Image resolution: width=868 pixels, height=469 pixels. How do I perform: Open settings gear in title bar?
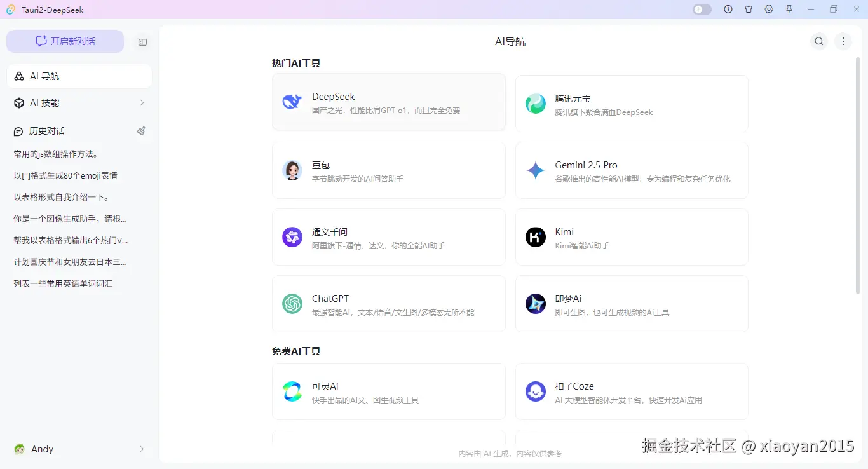coord(769,10)
